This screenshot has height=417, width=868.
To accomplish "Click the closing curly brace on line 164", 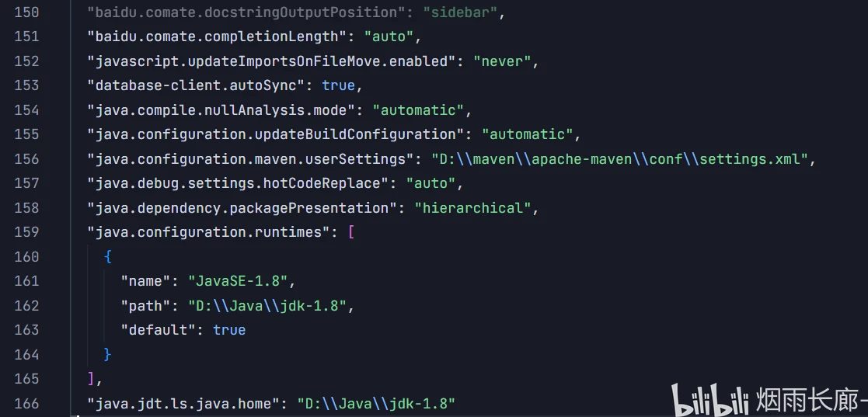I will pos(107,354).
